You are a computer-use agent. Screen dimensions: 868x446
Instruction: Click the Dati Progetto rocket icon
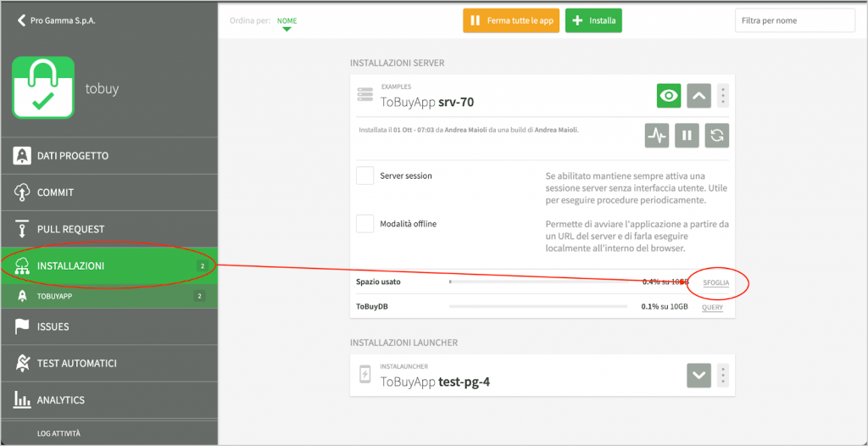pyautogui.click(x=21, y=156)
